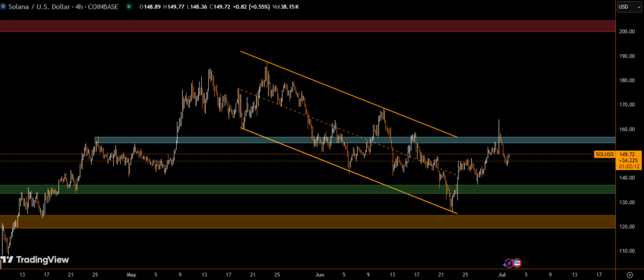Viewport: 644px width, 280px height.
Task: Select the orange demand zone near 122
Action: point(302,222)
